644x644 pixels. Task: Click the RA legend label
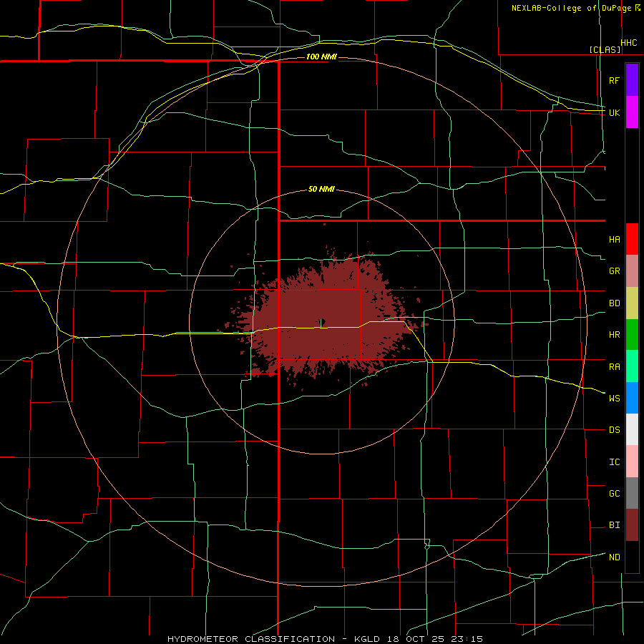tap(614, 367)
